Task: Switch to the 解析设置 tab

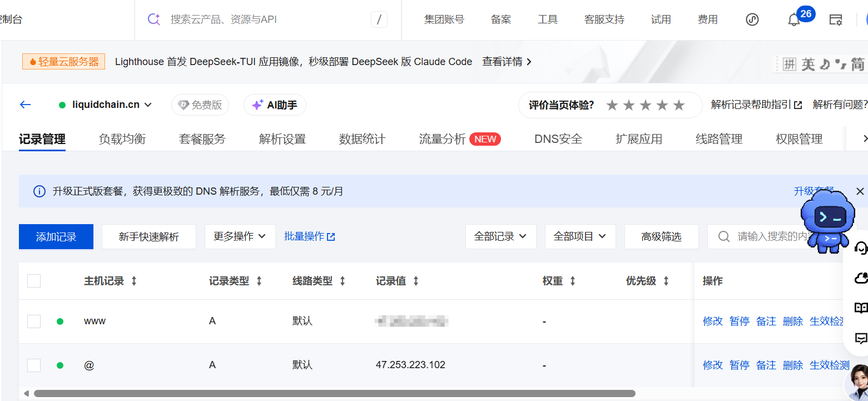Action: click(x=282, y=138)
